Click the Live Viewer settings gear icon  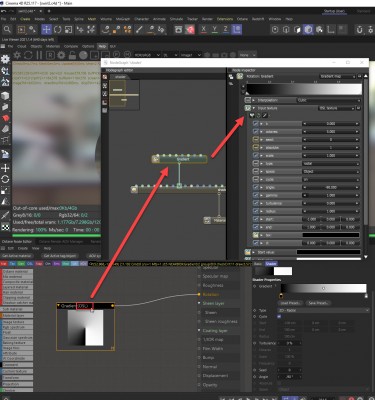coord(61,55)
